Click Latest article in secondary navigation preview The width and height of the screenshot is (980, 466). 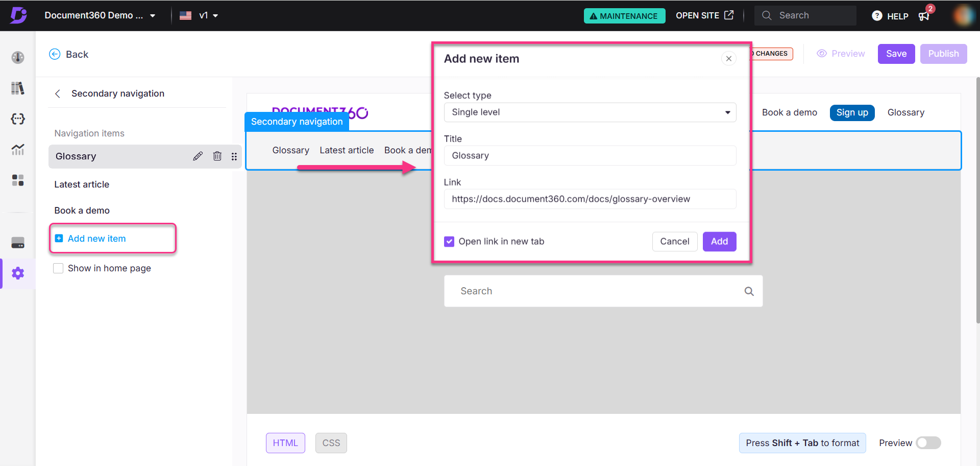(x=347, y=150)
